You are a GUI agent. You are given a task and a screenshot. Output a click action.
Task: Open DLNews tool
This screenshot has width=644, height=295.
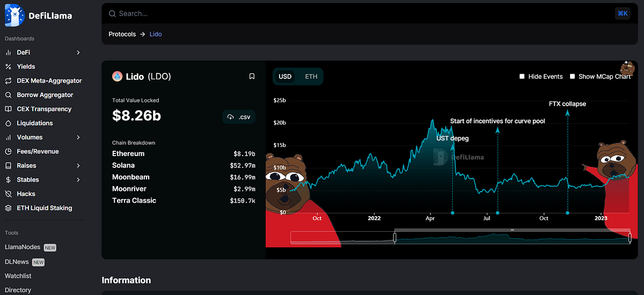(x=17, y=262)
